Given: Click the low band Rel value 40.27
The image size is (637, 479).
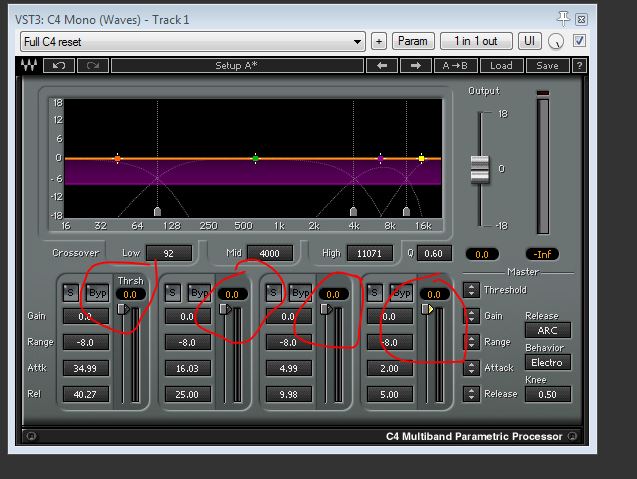Looking at the screenshot, I should coord(86,394).
